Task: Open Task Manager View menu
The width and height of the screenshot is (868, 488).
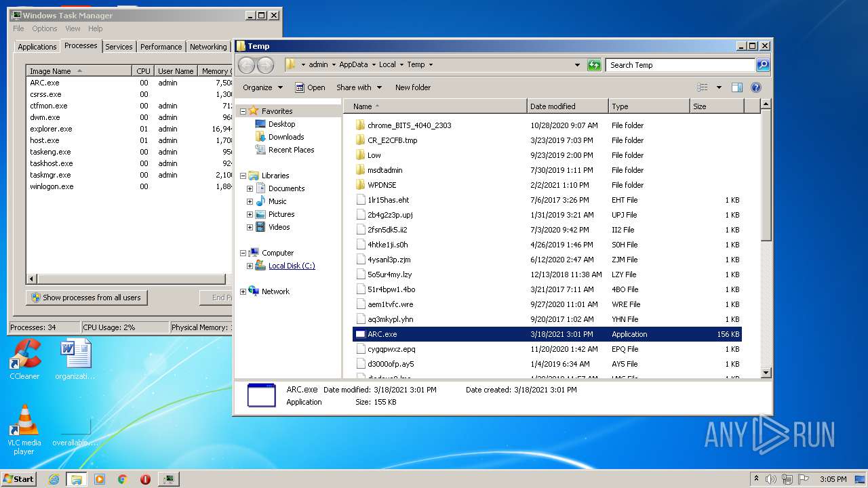Action: coord(73,28)
